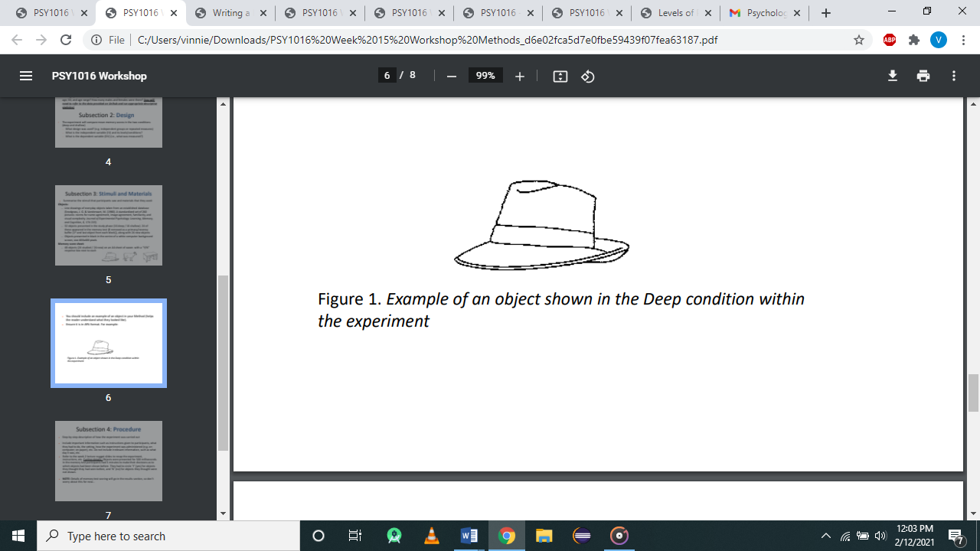Click the zoom in plus button
This screenshot has height=551, width=980.
520,76
